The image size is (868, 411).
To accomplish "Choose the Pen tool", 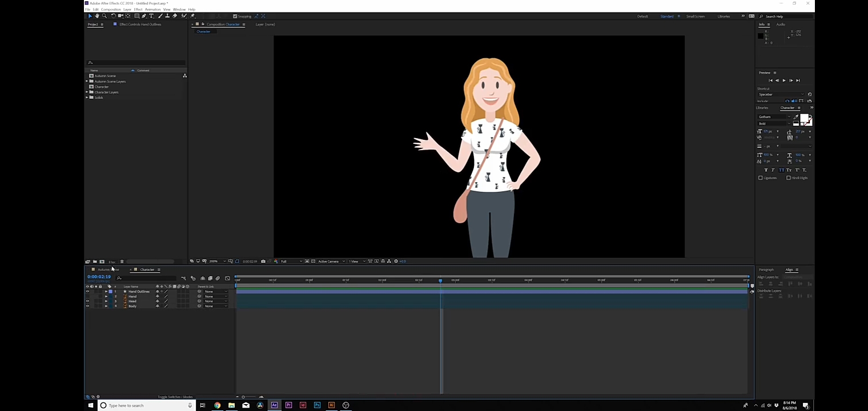I will point(144,16).
